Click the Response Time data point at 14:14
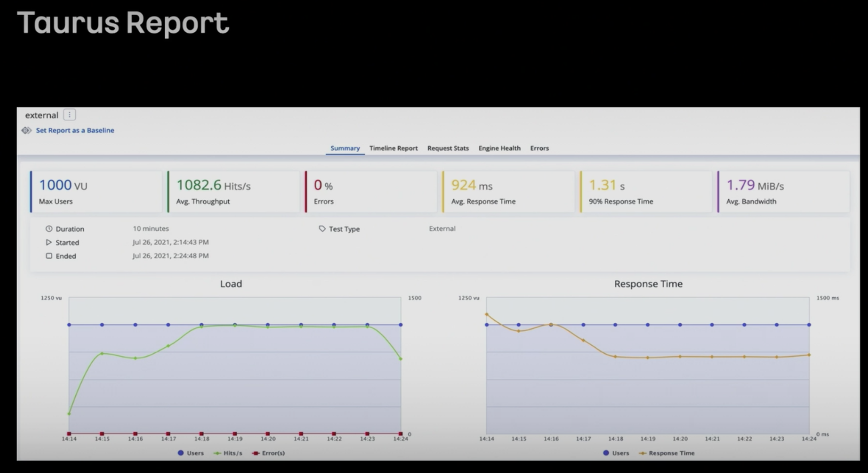The image size is (868, 473). (x=487, y=314)
